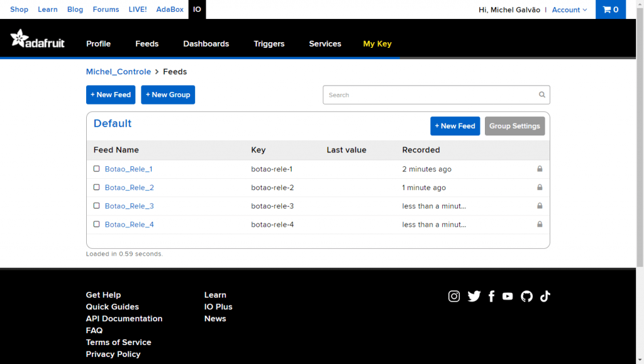This screenshot has height=364, width=644.
Task: Click top-left + New Feed button
Action: pos(111,94)
